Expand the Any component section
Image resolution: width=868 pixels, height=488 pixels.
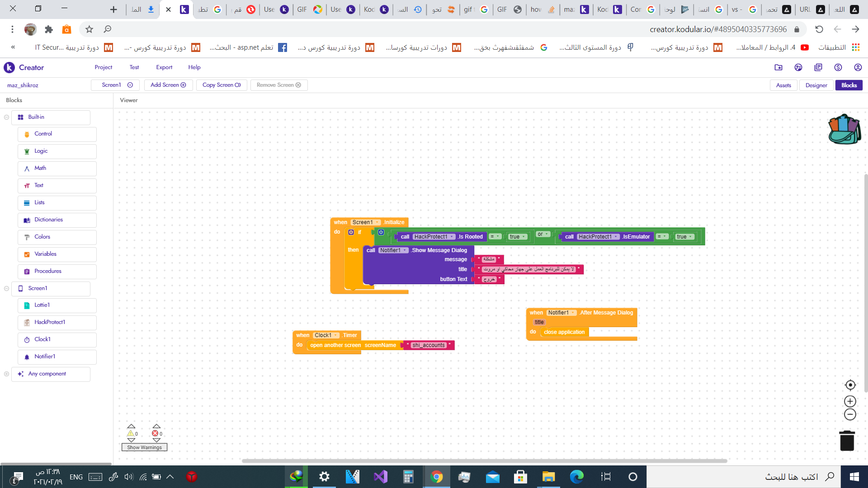pos(6,374)
